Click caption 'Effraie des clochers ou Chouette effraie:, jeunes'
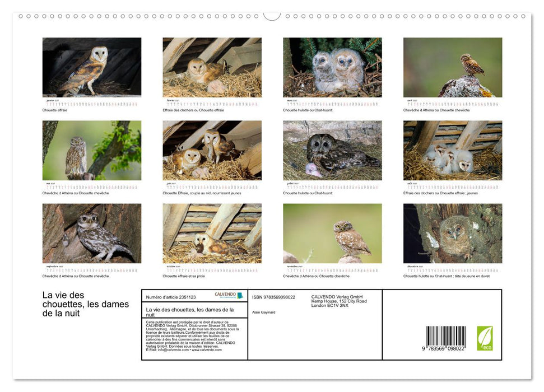Screen dimensions: 544x392 pos(440,193)
